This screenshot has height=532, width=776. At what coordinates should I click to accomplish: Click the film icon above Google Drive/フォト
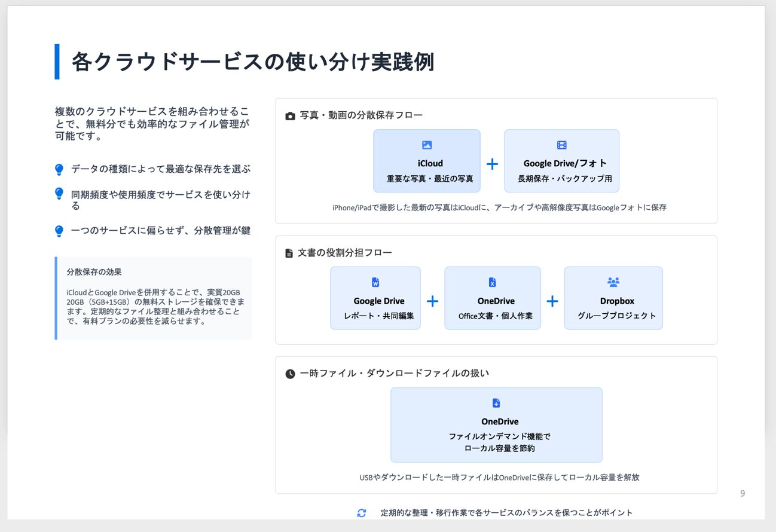pyautogui.click(x=561, y=145)
